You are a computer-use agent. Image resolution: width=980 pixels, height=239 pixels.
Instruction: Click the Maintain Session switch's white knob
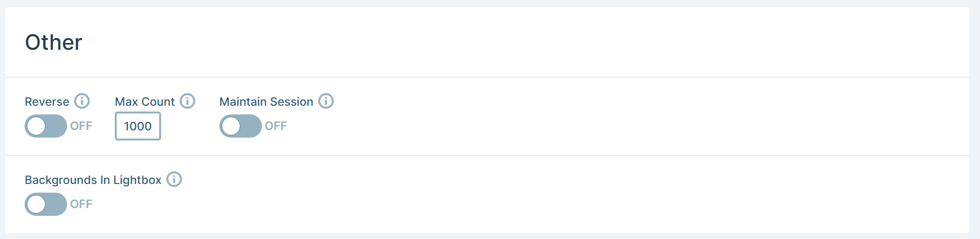pyautogui.click(x=231, y=126)
